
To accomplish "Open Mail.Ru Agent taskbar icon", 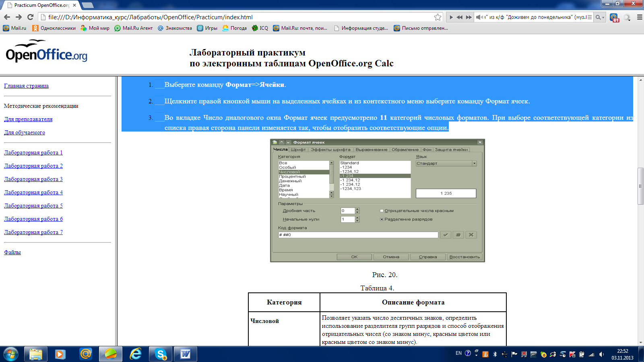I will (85, 354).
